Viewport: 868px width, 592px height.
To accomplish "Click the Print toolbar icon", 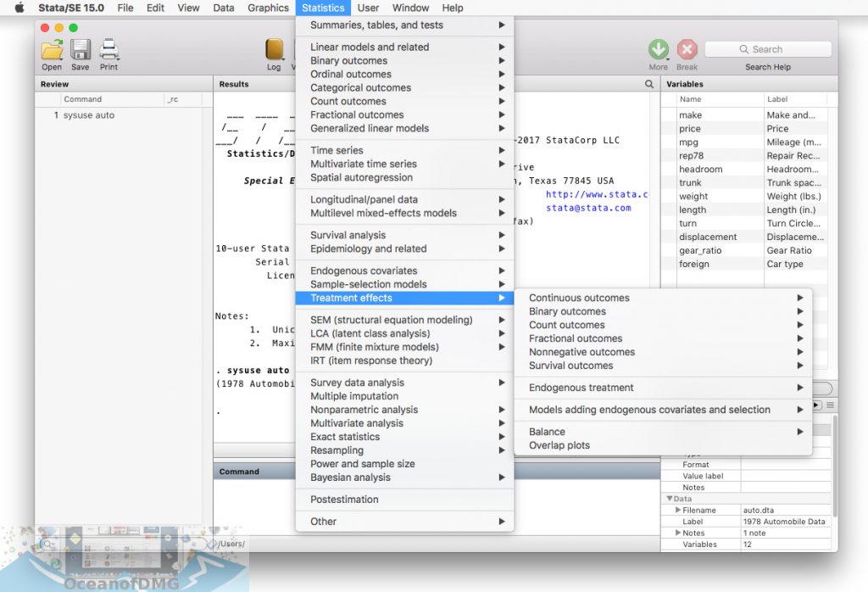I will tap(109, 50).
